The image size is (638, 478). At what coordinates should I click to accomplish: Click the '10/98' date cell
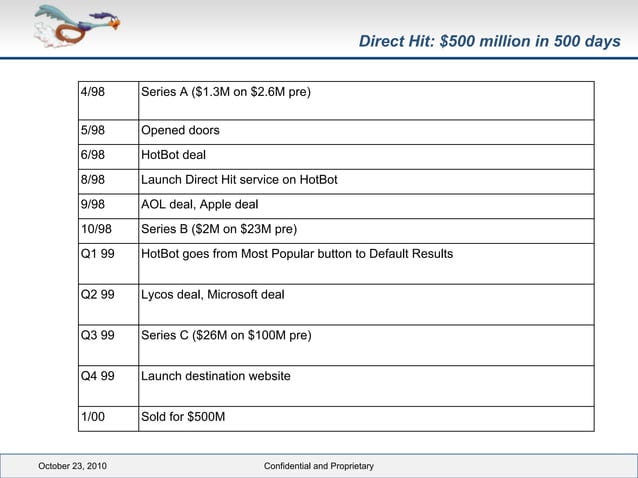click(x=108, y=231)
